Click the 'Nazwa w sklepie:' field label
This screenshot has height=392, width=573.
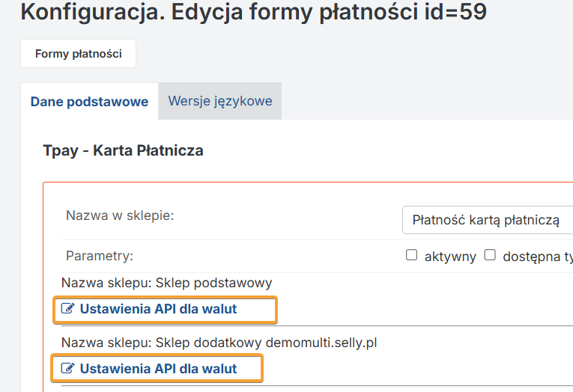[120, 215]
